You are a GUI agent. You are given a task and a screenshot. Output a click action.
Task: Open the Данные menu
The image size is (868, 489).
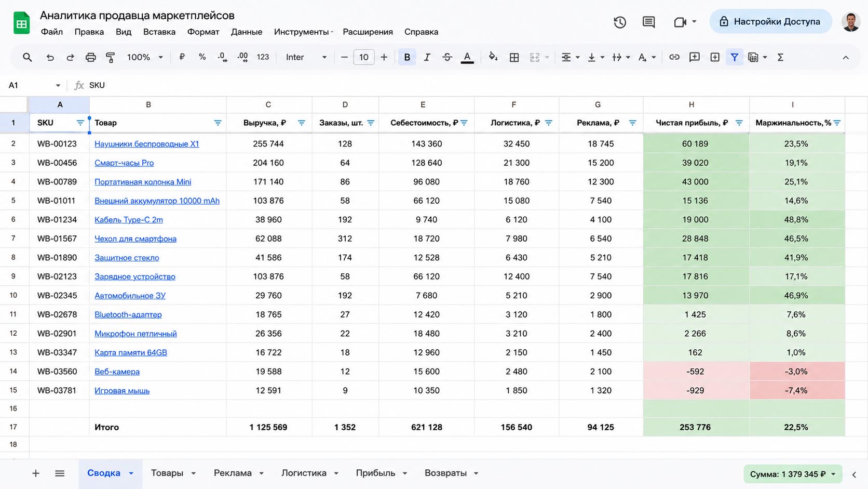[247, 32]
